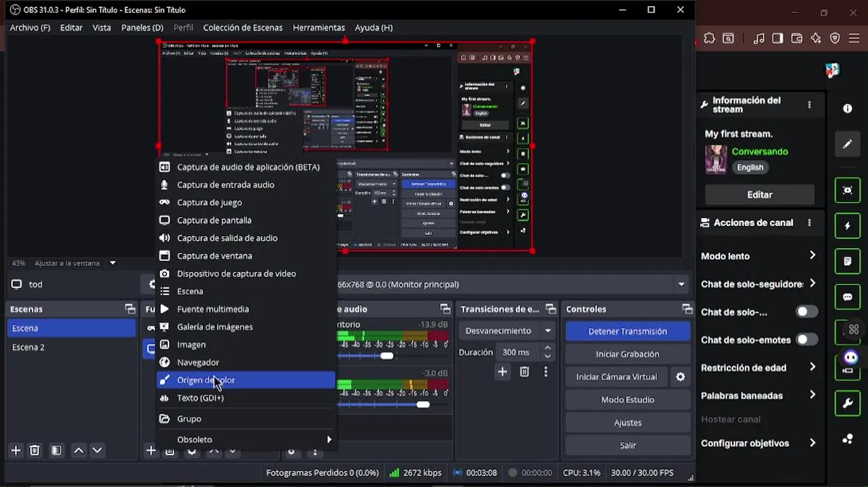Click Iniciar Cámara Virtual button
This screenshot has height=487, width=868.
617,377
